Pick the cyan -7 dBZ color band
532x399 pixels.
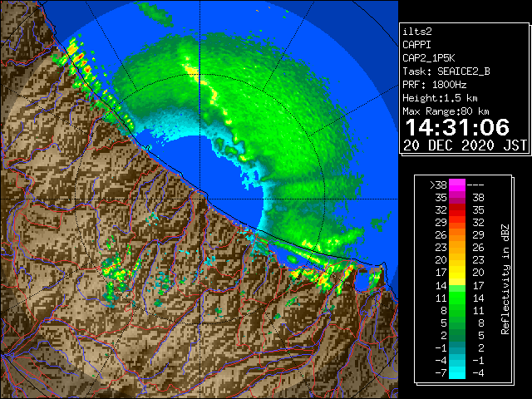pos(457,373)
